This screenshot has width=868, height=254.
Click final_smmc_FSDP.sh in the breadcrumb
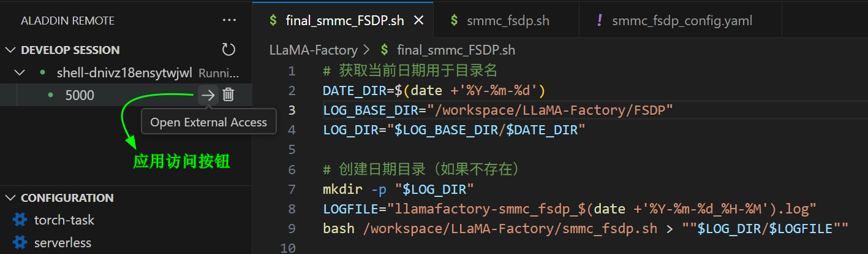pos(456,50)
